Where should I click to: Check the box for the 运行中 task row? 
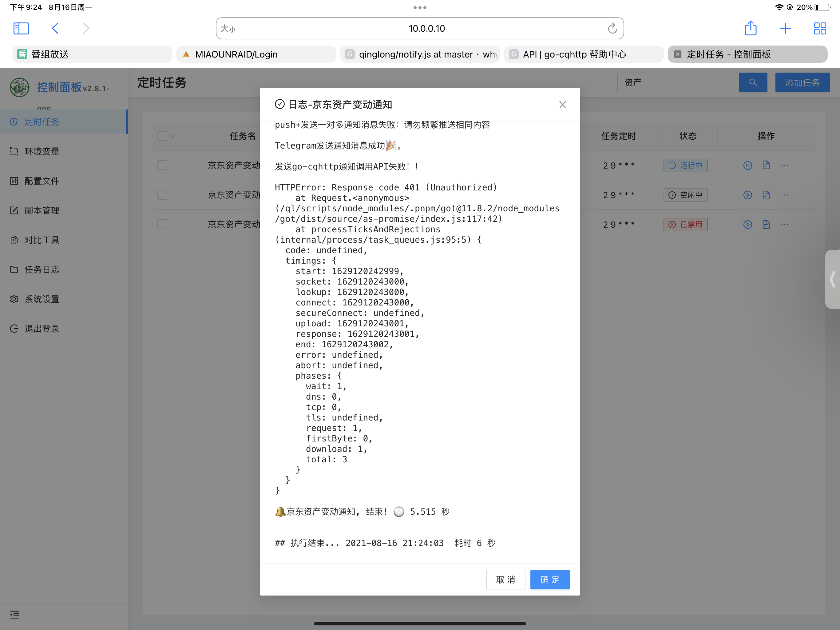[x=162, y=165]
